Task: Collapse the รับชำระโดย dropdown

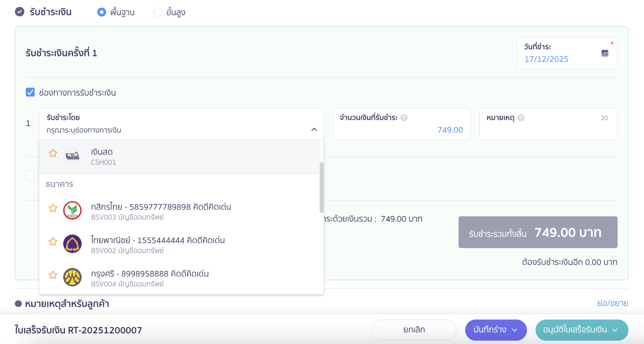Action: click(x=314, y=130)
